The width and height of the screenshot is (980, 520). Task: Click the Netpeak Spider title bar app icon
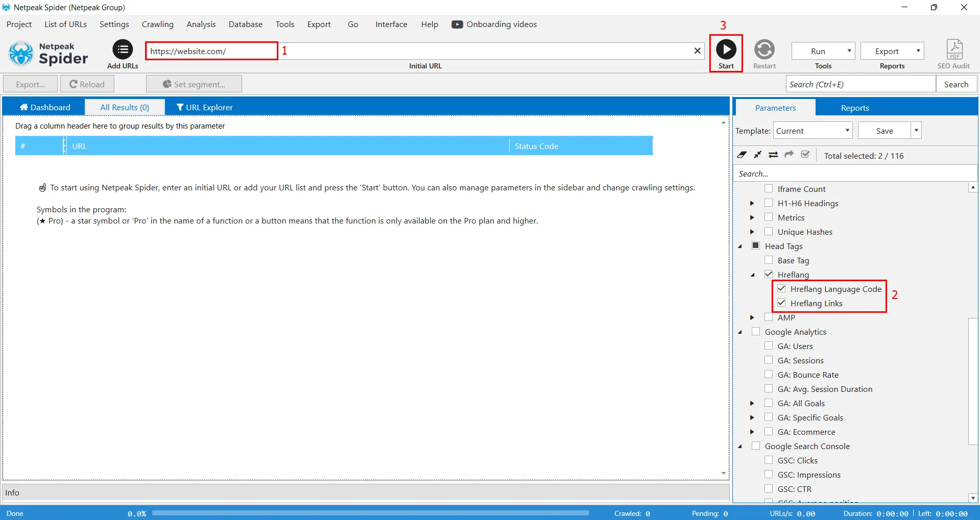pyautogui.click(x=6, y=7)
